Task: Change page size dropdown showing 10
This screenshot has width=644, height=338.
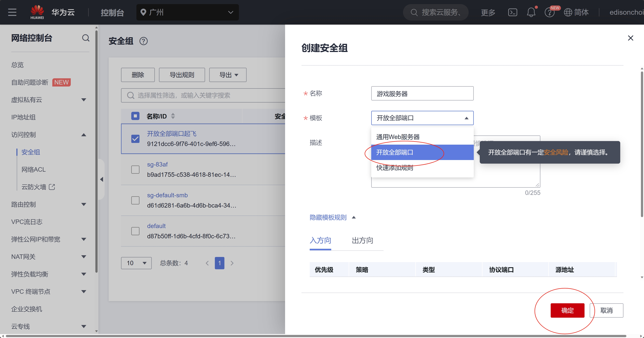Action: click(x=136, y=263)
